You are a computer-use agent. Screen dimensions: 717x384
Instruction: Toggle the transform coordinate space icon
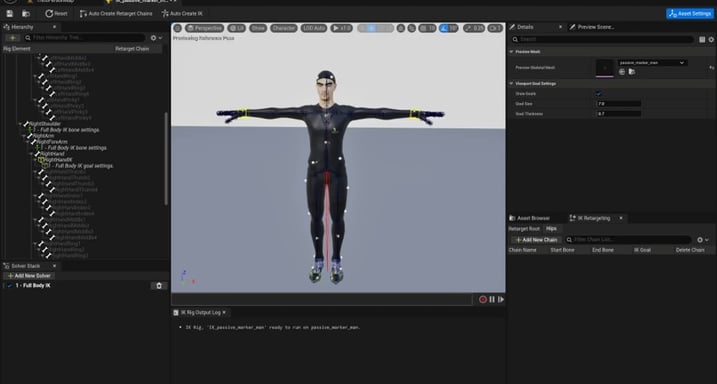401,28
